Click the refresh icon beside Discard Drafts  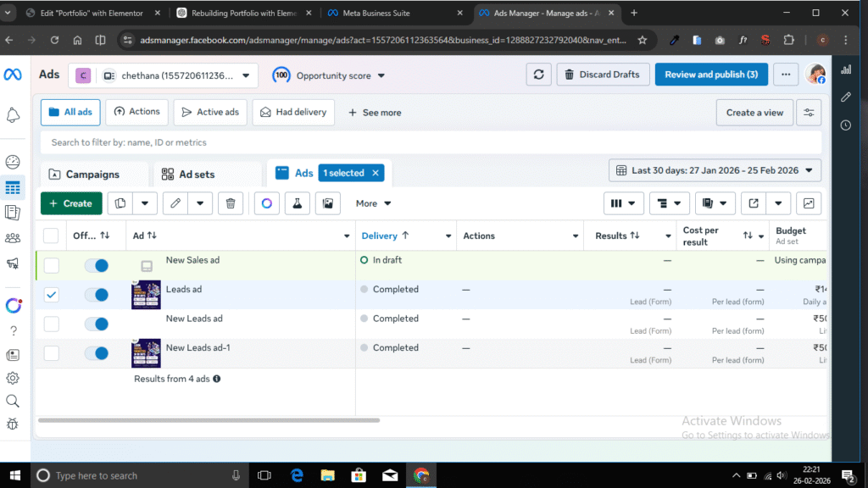pyautogui.click(x=538, y=75)
